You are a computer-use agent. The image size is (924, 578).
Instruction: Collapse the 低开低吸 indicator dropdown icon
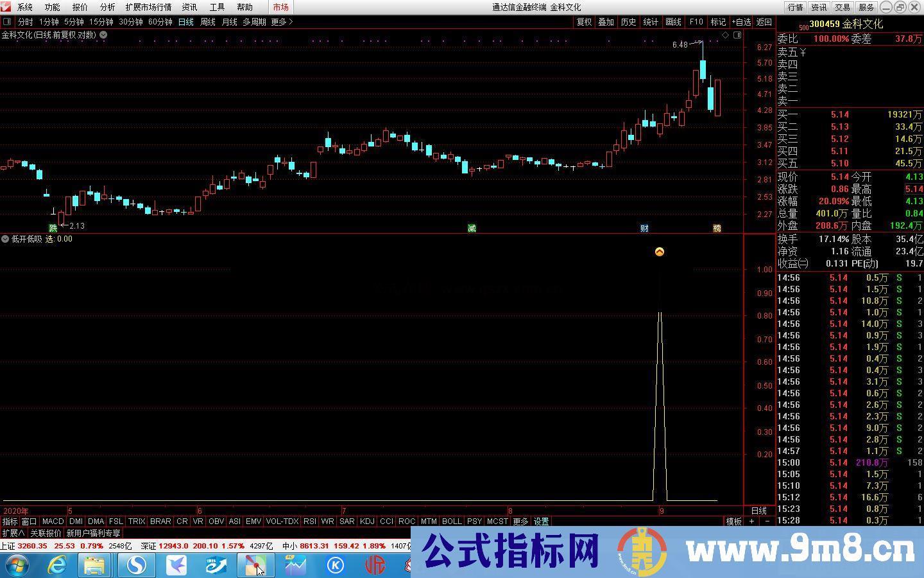tap(5, 239)
